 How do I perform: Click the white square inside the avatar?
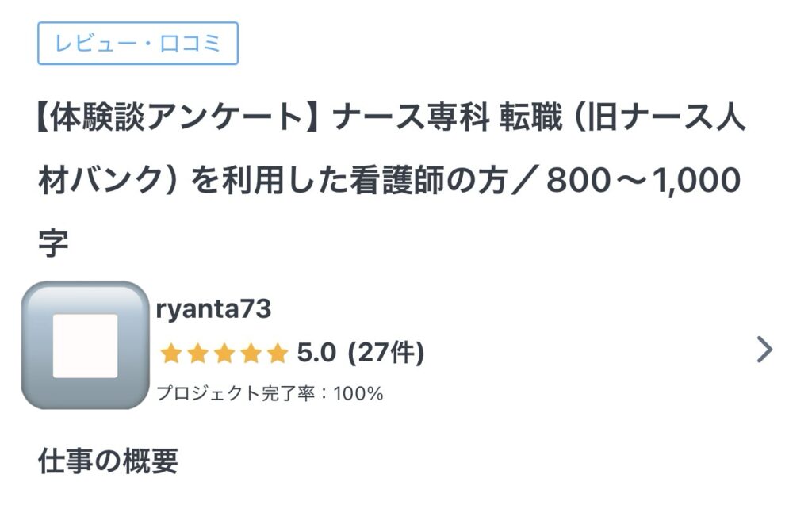pyautogui.click(x=85, y=346)
